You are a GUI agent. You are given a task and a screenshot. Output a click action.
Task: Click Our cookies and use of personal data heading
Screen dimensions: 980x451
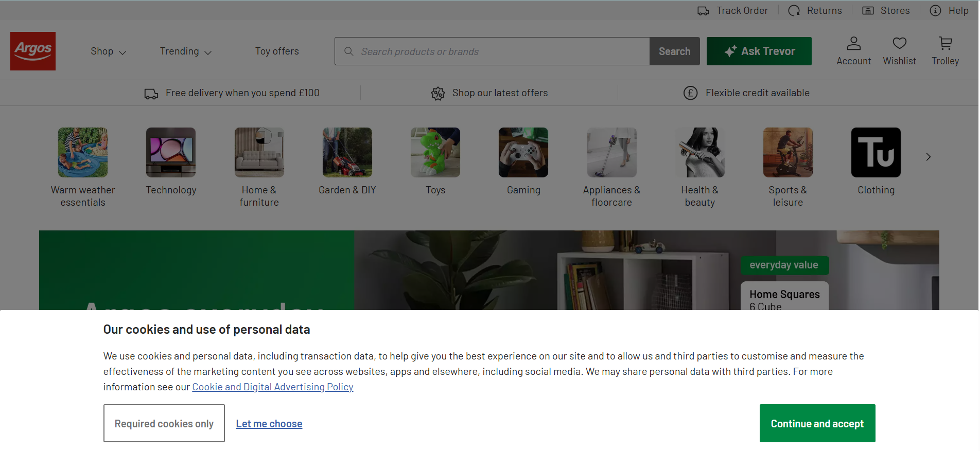206,330
